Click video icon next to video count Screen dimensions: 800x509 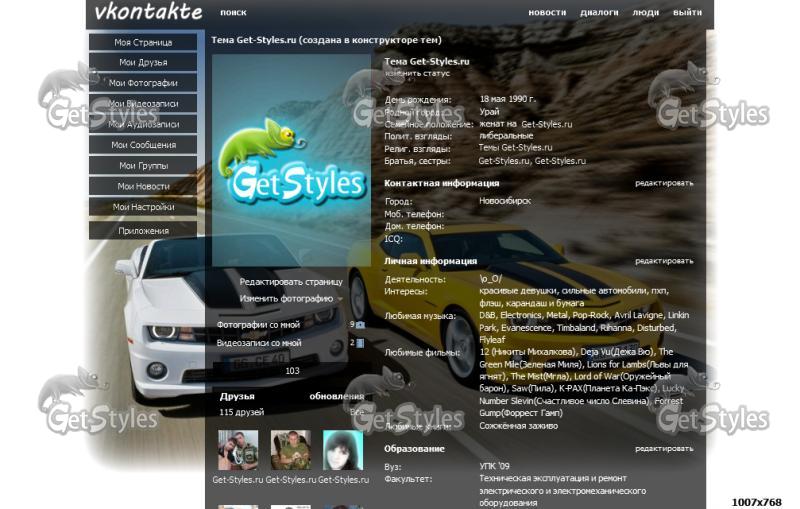[360, 343]
